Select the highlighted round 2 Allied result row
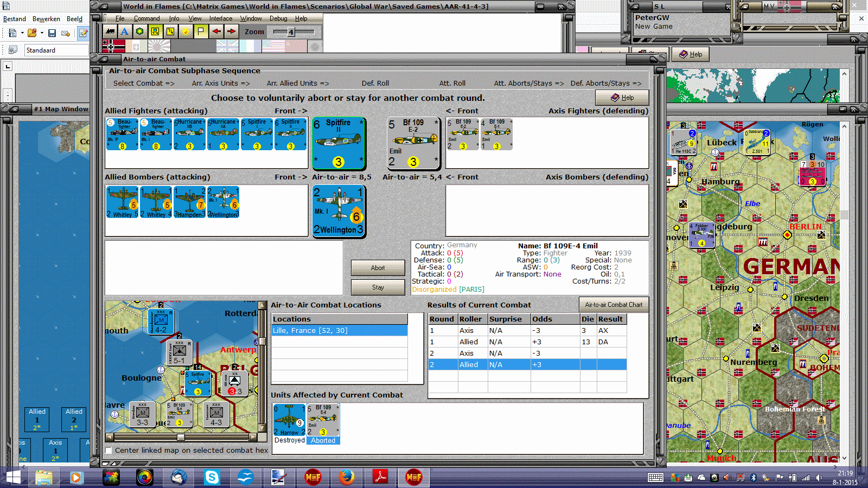Screen dimensions: 868x488 pos(527,365)
